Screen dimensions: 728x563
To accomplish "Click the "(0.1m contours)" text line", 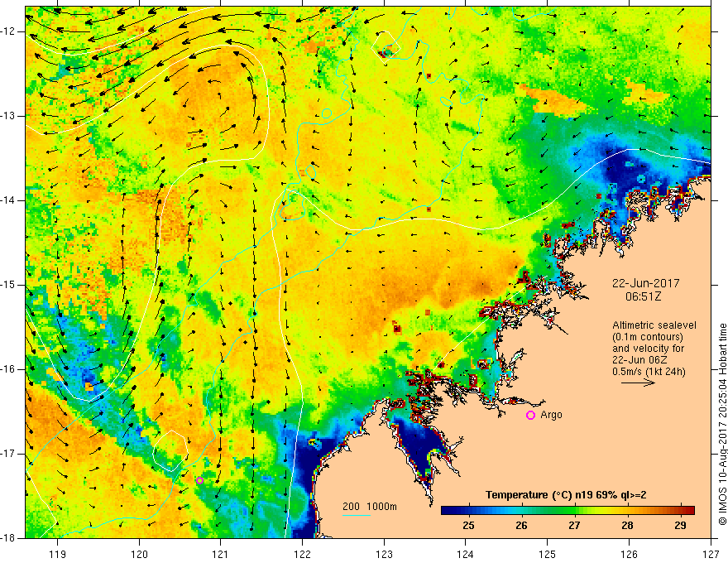I will tap(648, 337).
